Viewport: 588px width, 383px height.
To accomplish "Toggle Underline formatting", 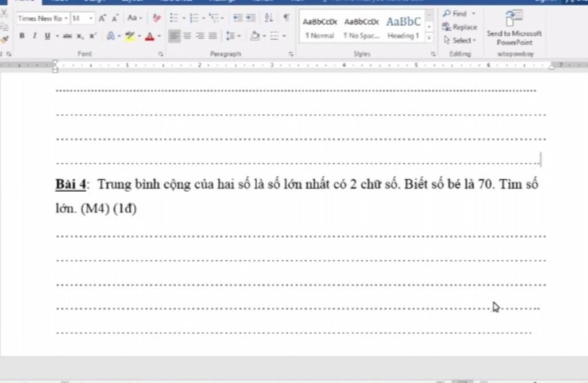I will (x=47, y=36).
